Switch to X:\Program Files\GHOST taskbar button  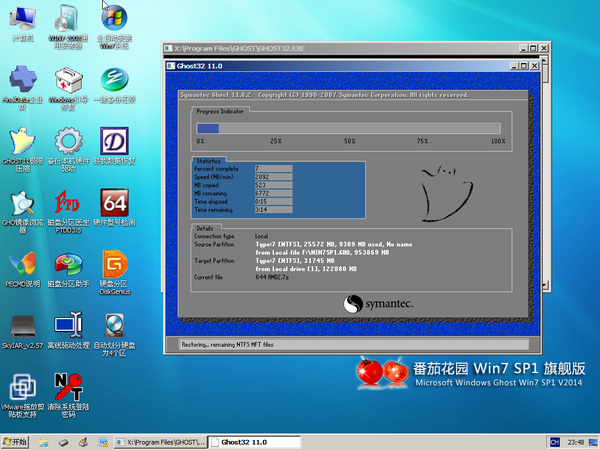pos(160,442)
